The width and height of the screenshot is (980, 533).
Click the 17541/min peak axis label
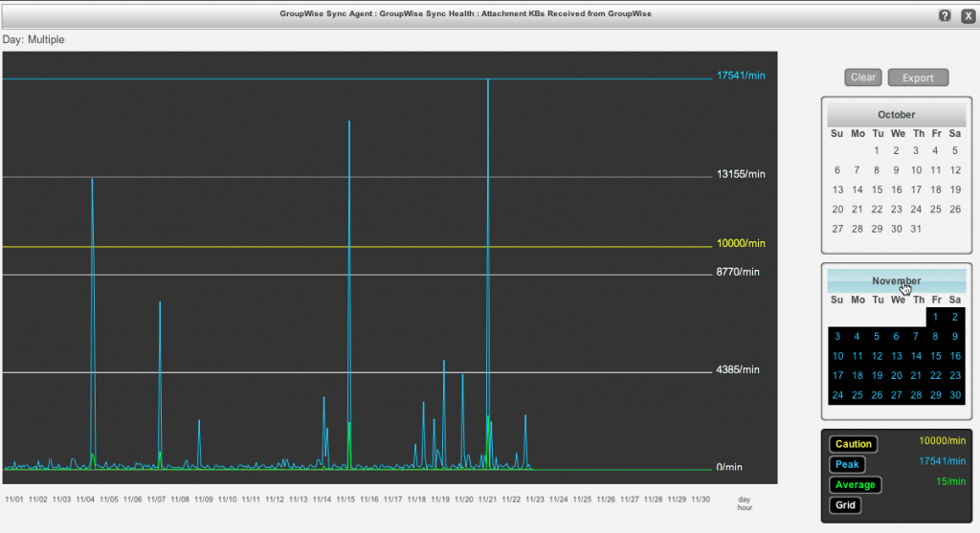pos(741,76)
